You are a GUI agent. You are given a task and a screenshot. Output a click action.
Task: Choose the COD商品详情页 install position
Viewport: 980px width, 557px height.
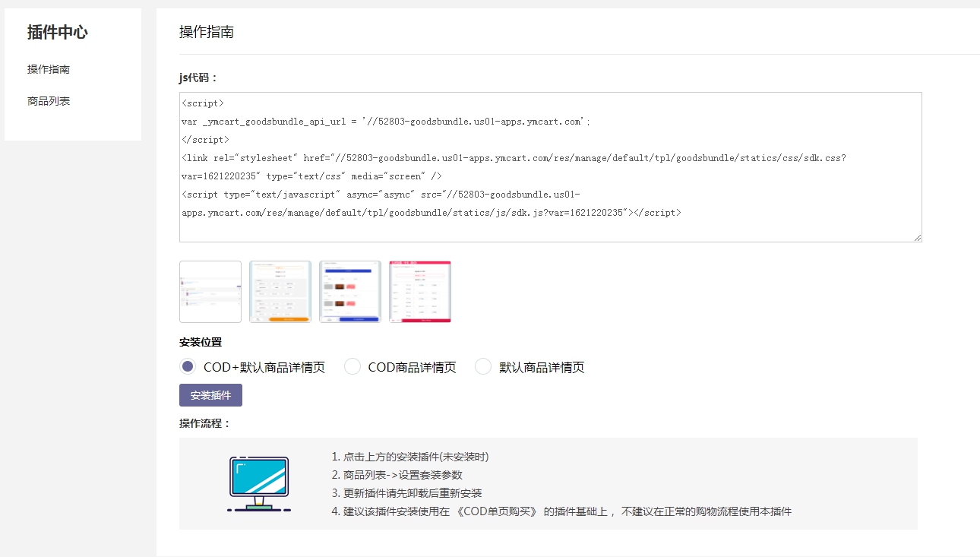tap(352, 367)
